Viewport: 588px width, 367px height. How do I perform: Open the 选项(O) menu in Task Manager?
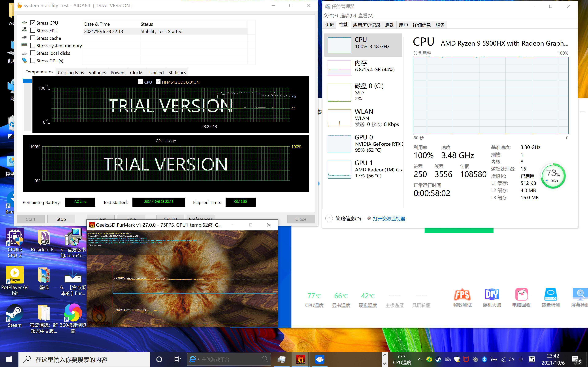pos(348,16)
